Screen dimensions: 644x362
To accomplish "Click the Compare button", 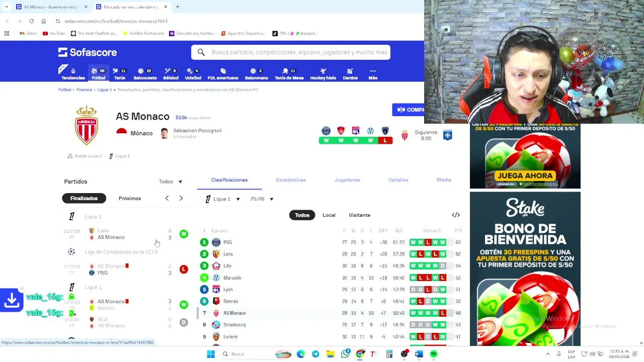I will click(409, 110).
